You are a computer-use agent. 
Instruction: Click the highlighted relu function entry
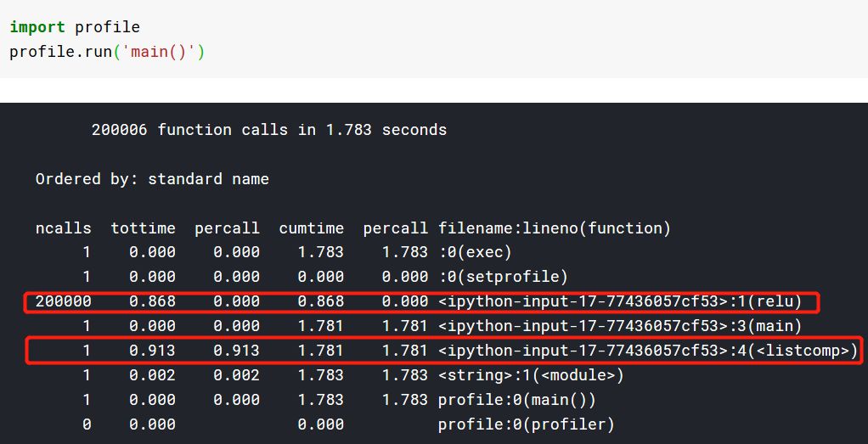[620, 301]
